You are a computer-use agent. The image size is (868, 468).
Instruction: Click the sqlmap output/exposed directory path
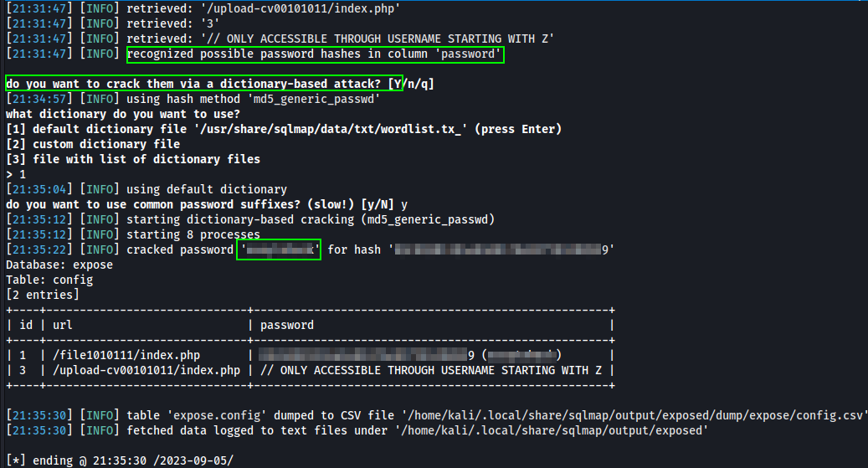pyautogui.click(x=552, y=430)
